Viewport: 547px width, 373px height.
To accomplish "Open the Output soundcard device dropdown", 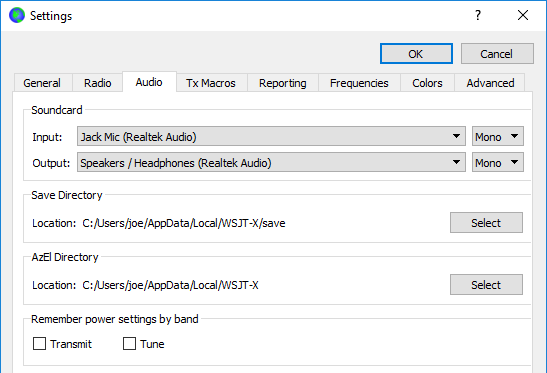I will (271, 162).
